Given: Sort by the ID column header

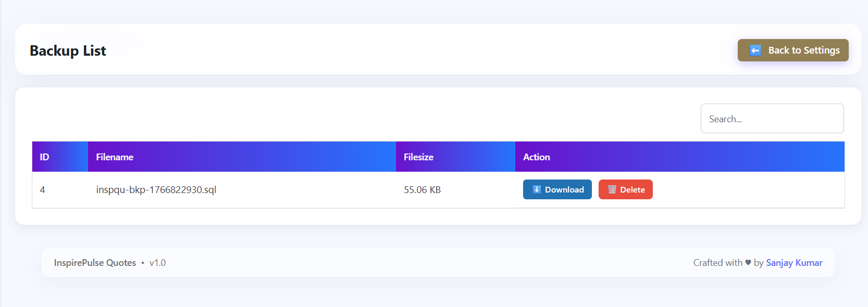Looking at the screenshot, I should click(x=60, y=157).
